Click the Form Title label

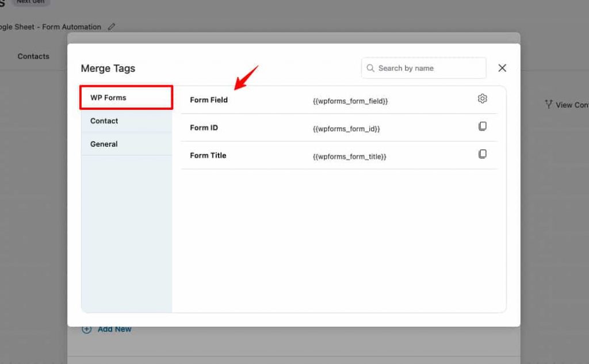click(208, 155)
